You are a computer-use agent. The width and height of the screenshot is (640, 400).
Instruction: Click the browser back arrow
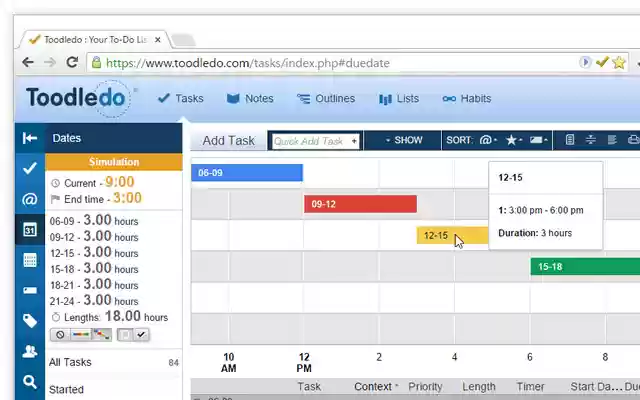point(28,62)
